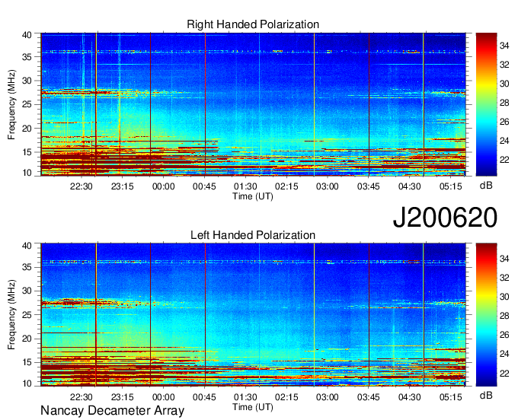Click the '35' frequency tick of Right Handed plot

[27, 57]
